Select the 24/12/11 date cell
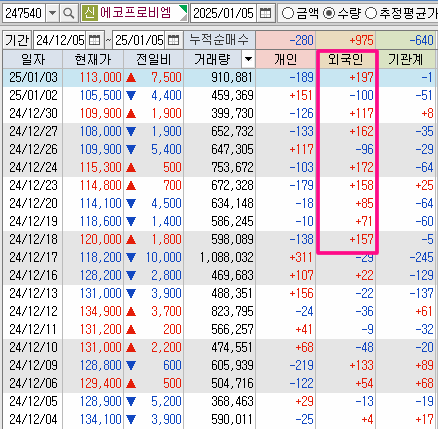438x429 pixels. tap(33, 329)
